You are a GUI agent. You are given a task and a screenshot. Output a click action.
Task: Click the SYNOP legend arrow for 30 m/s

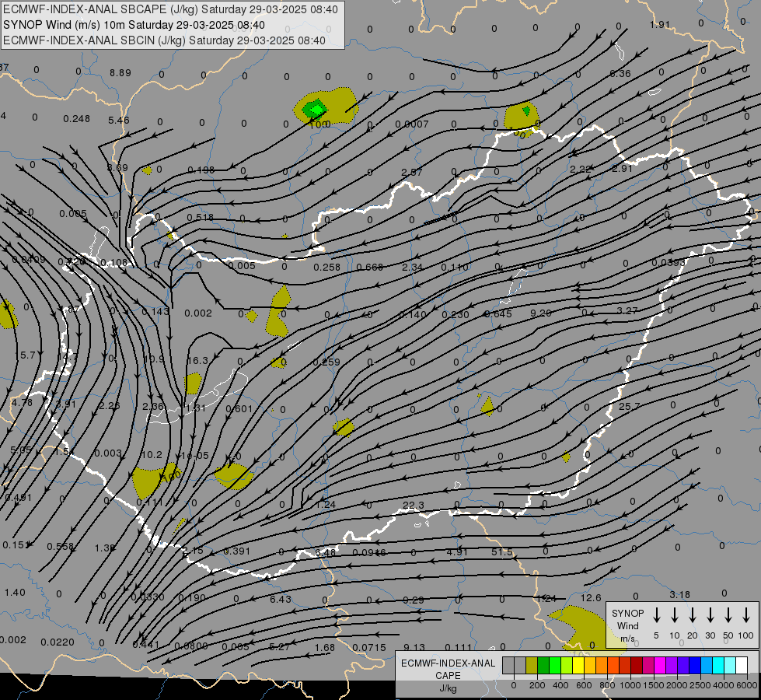[x=710, y=615]
